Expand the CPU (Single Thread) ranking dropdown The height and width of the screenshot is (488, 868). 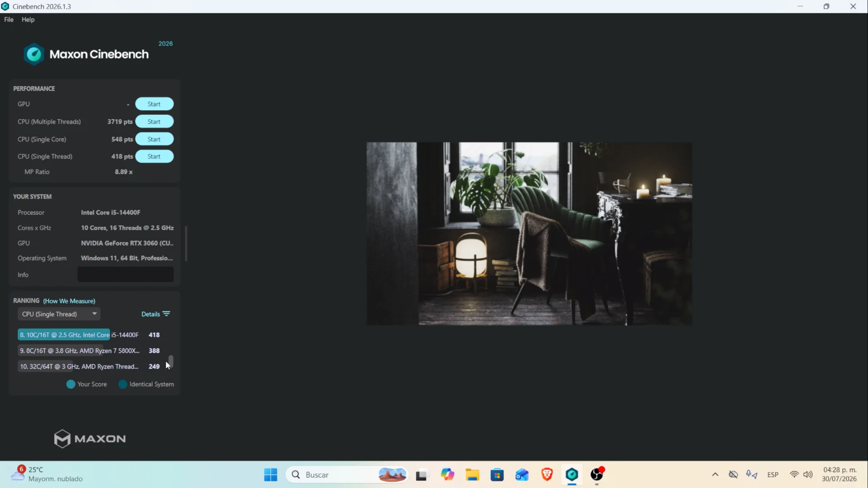59,314
